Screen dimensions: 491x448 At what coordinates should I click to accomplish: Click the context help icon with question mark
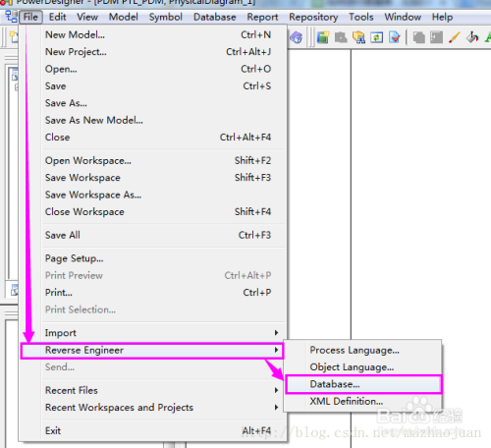point(297,37)
